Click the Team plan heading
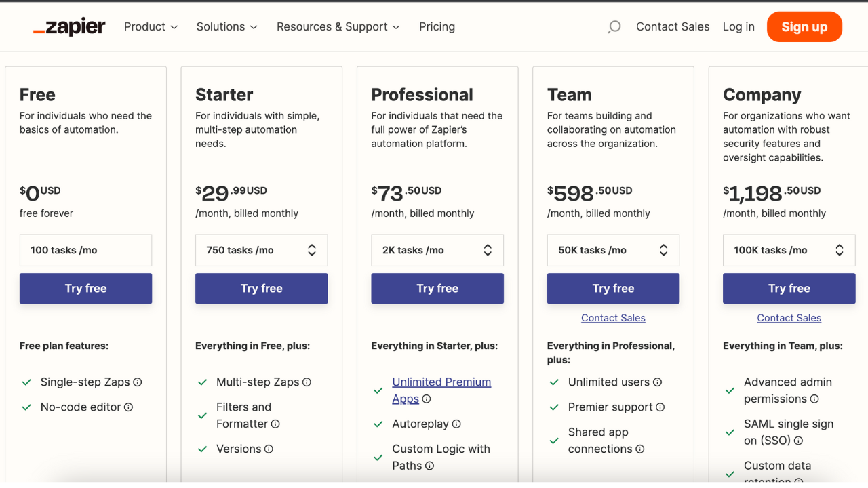 (570, 95)
